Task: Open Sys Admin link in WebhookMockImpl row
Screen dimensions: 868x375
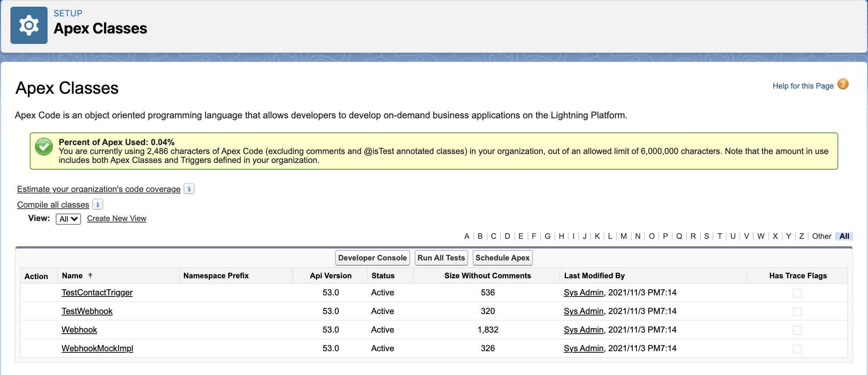Action: pos(583,348)
